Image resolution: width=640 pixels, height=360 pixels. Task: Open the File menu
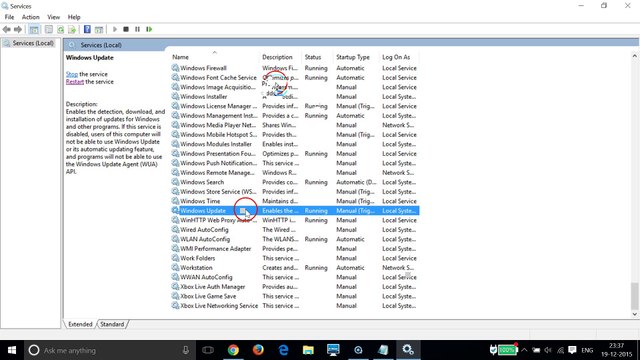pos(9,17)
